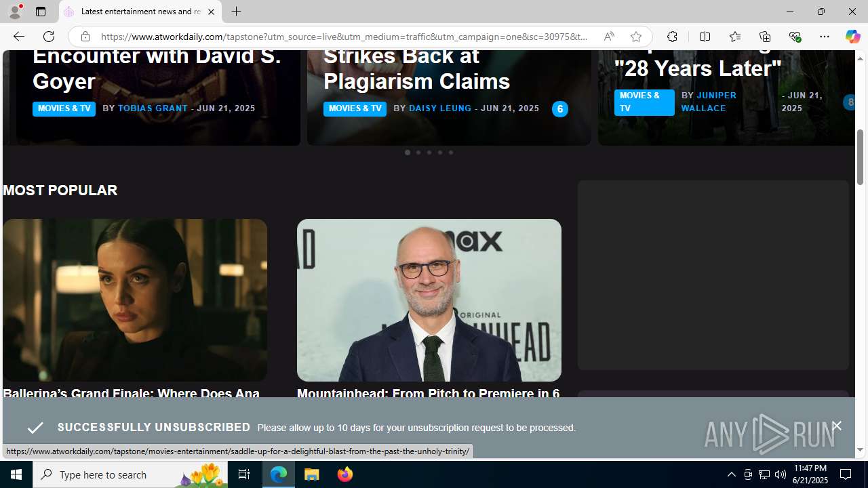The height and width of the screenshot is (488, 868).
Task: Add this page to favorites star
Action: [x=635, y=37]
